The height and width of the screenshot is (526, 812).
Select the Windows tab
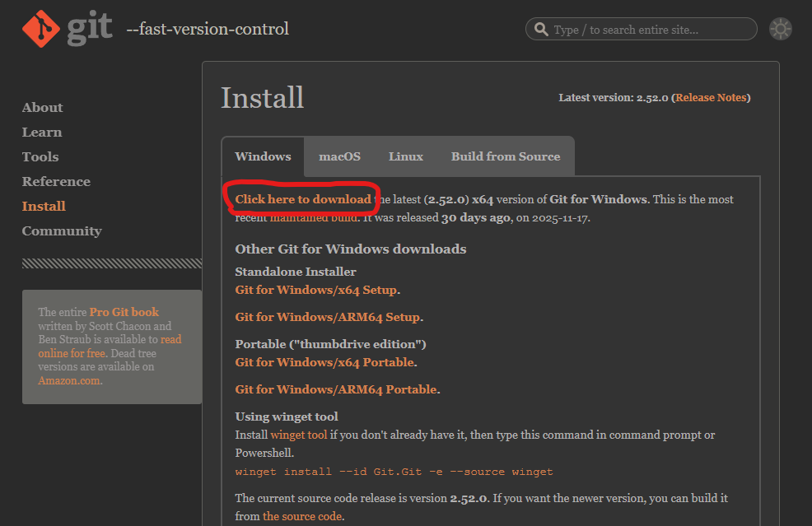(x=263, y=156)
